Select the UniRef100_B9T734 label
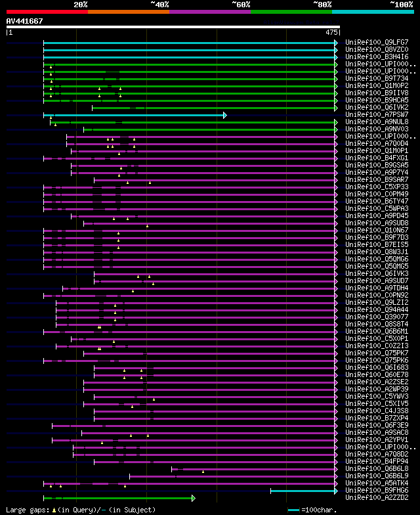This screenshot has height=515, width=420. (x=377, y=79)
